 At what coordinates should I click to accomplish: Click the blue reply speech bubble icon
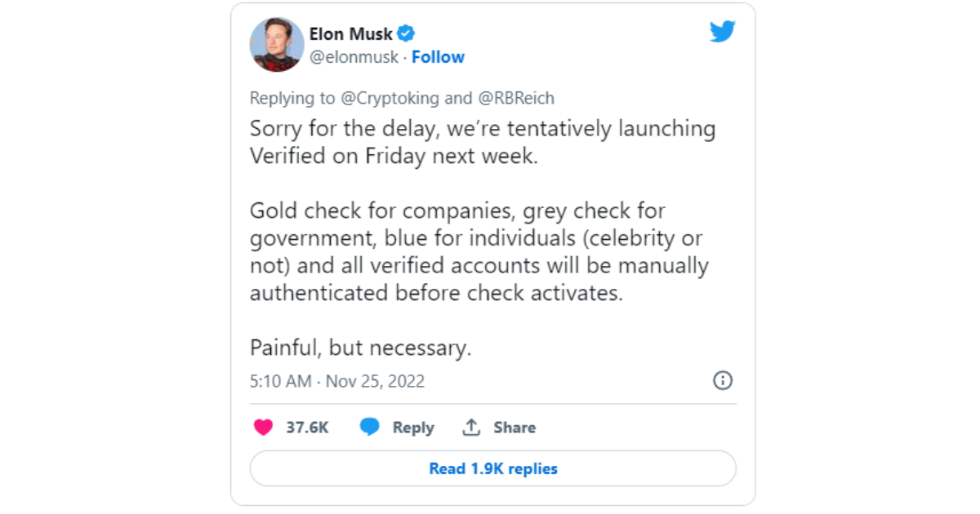click(x=370, y=428)
